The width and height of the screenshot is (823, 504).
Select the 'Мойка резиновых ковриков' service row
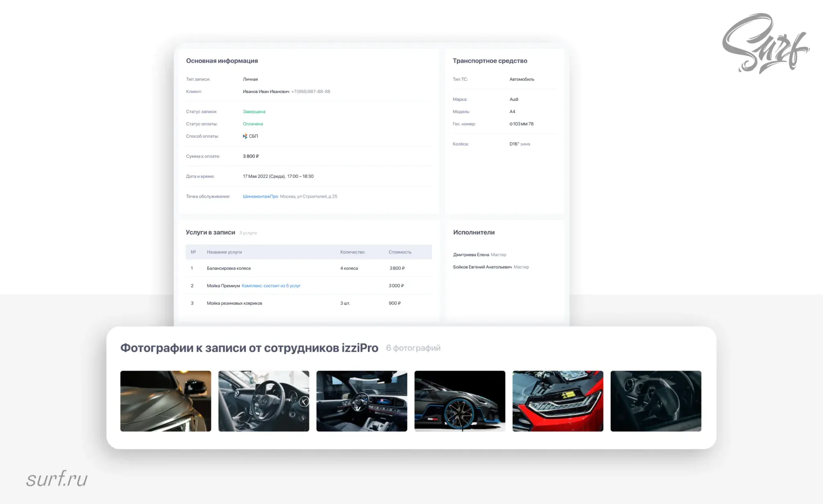(x=234, y=303)
